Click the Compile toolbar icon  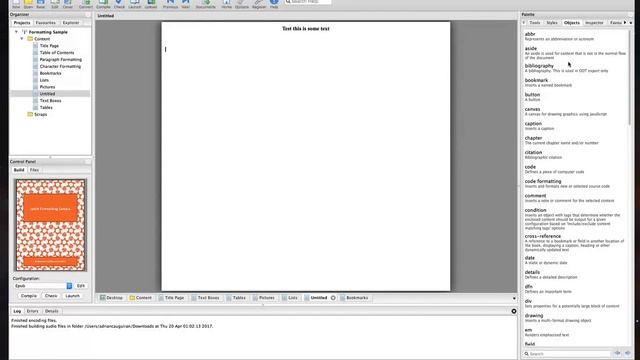click(x=103, y=4)
